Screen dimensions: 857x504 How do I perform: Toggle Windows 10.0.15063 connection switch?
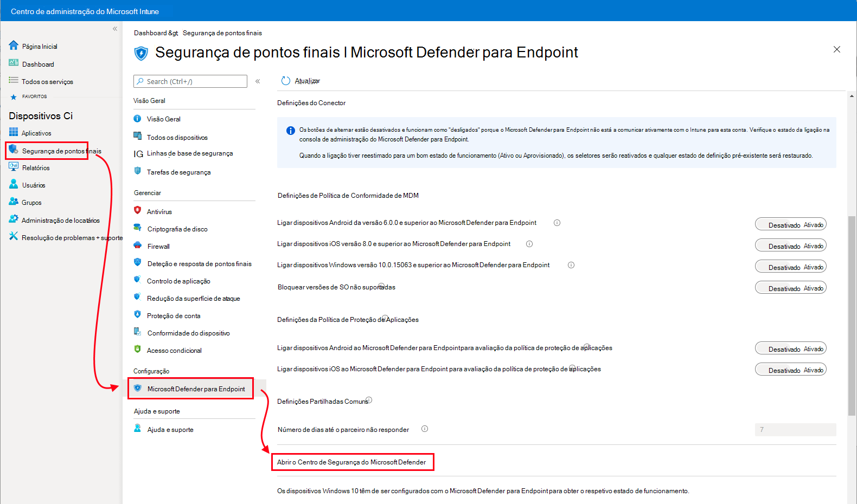790,267
